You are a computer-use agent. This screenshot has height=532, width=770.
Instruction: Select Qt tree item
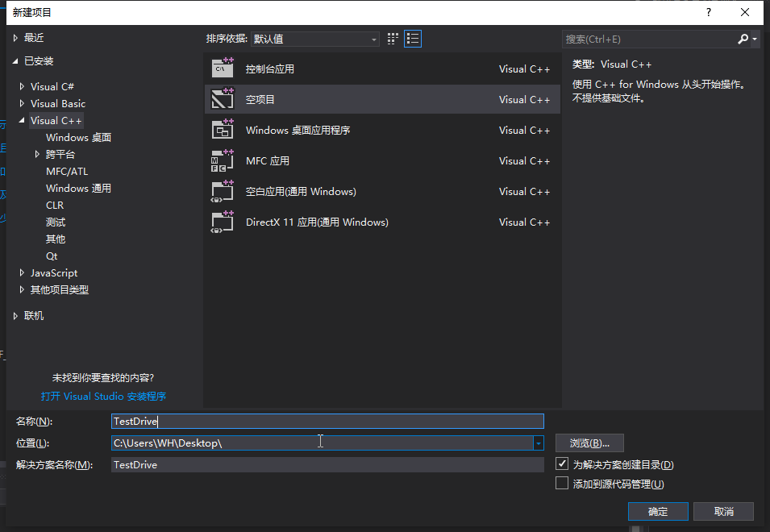click(52, 256)
